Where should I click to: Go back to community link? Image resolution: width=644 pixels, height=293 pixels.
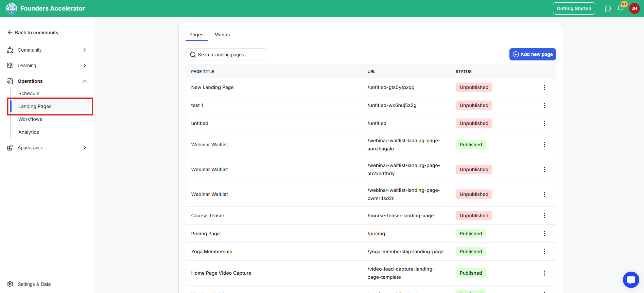tap(33, 33)
